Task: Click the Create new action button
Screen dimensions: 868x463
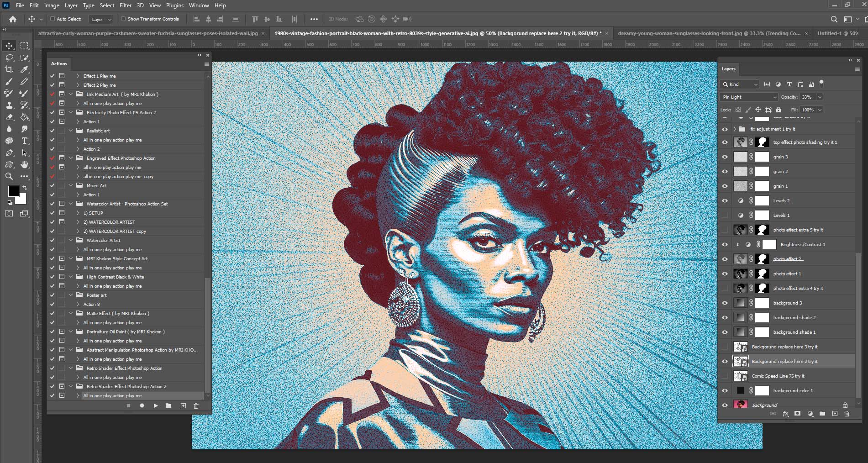Action: pyautogui.click(x=183, y=405)
